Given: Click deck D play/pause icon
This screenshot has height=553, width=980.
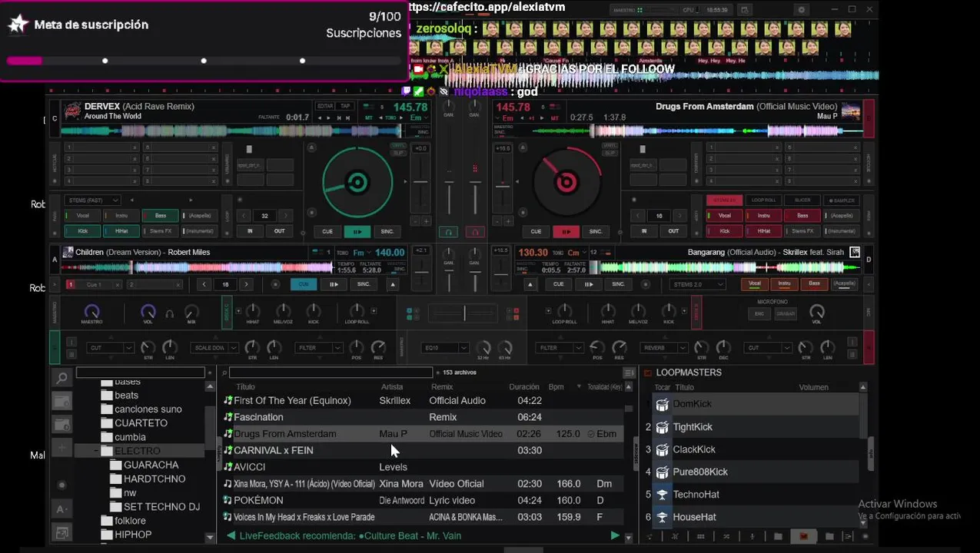Looking at the screenshot, I should 589,284.
